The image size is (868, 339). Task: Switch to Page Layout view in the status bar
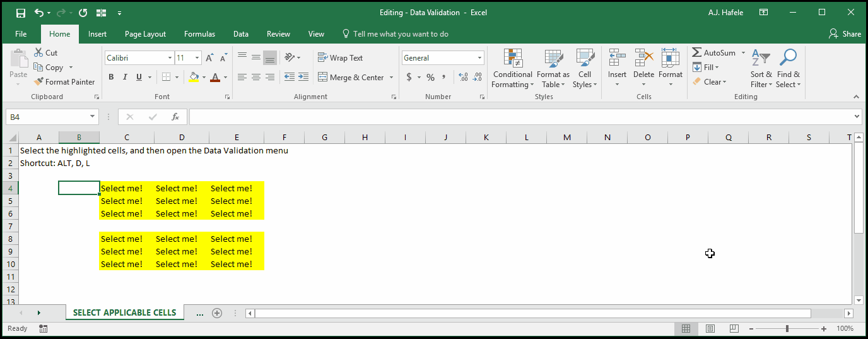point(710,328)
